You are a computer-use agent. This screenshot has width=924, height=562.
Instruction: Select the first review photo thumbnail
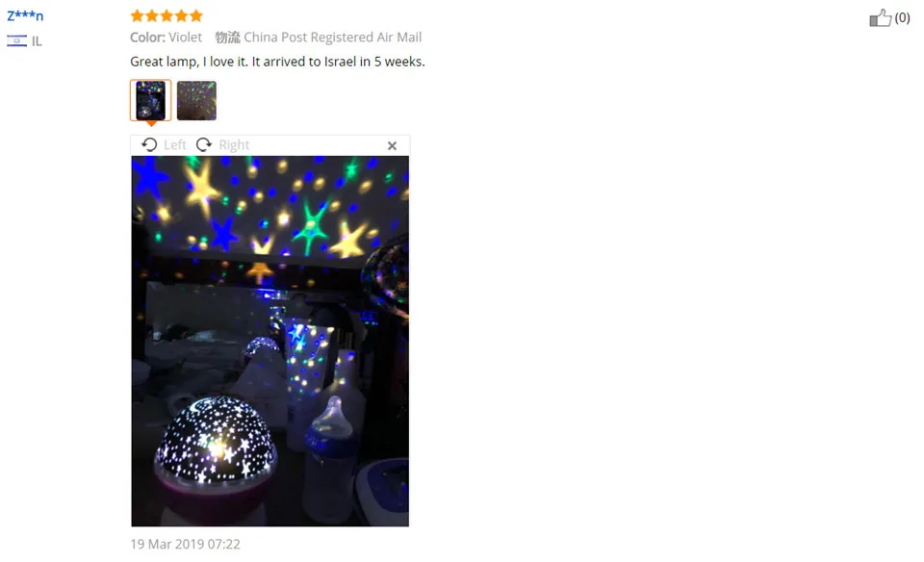[151, 100]
